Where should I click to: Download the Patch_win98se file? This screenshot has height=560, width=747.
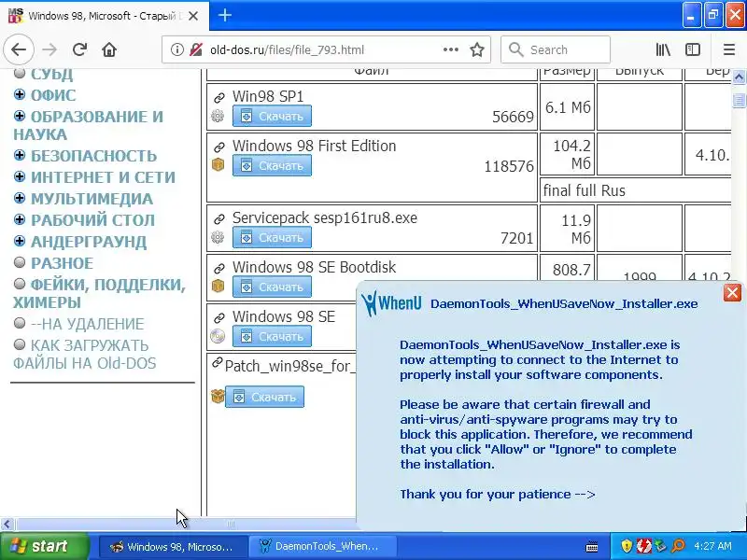[x=264, y=397]
